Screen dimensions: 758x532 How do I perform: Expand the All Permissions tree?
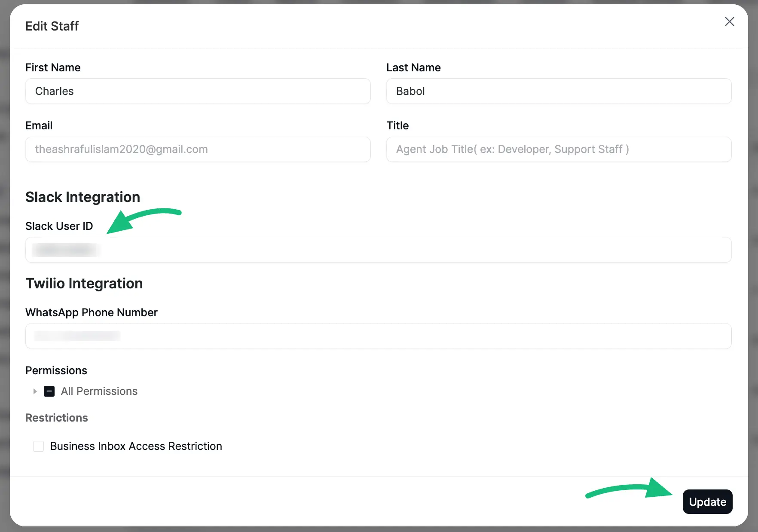tap(35, 391)
